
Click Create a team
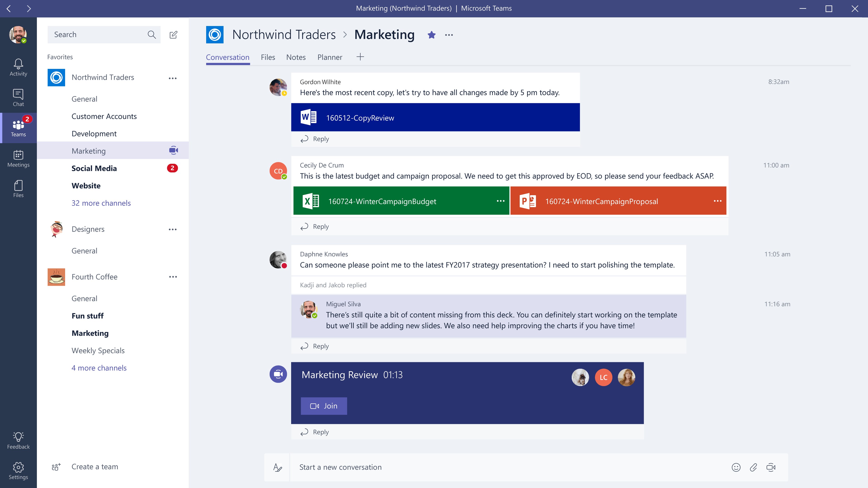tap(94, 467)
